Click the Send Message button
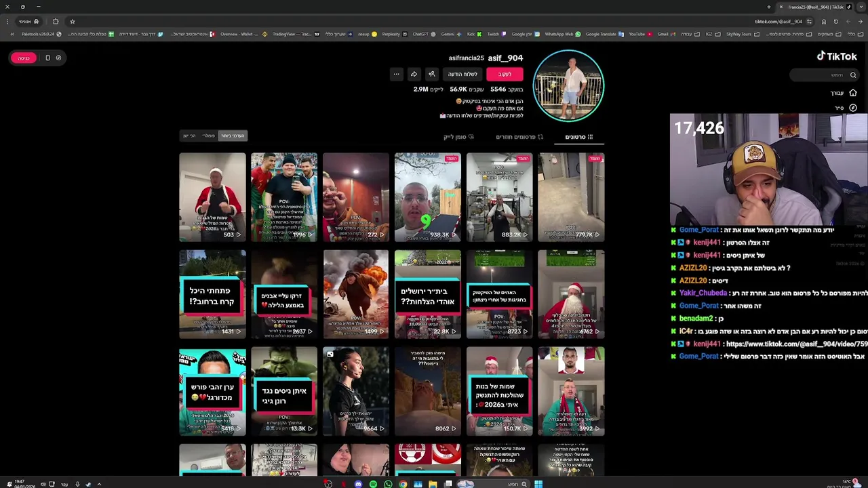Image resolution: width=868 pixels, height=488 pixels. tap(462, 74)
